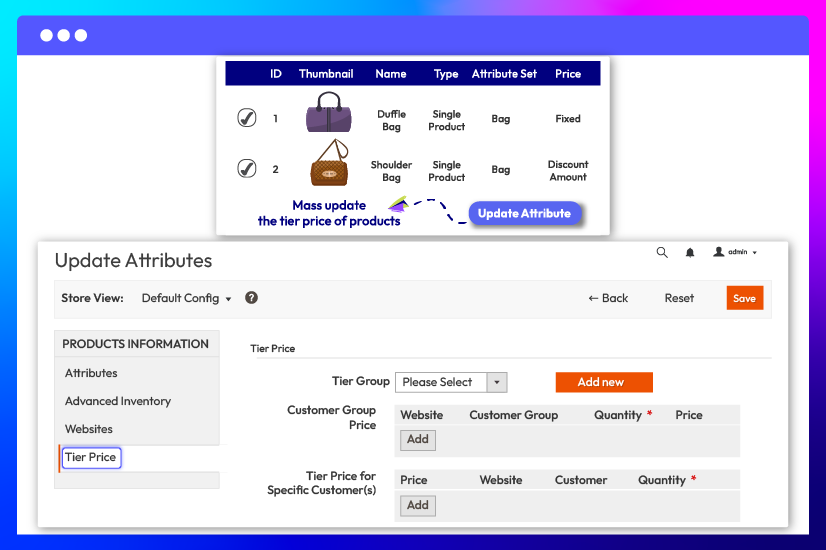Sort by the ID column header
Viewport: 826px width, 550px height.
pyautogui.click(x=276, y=74)
